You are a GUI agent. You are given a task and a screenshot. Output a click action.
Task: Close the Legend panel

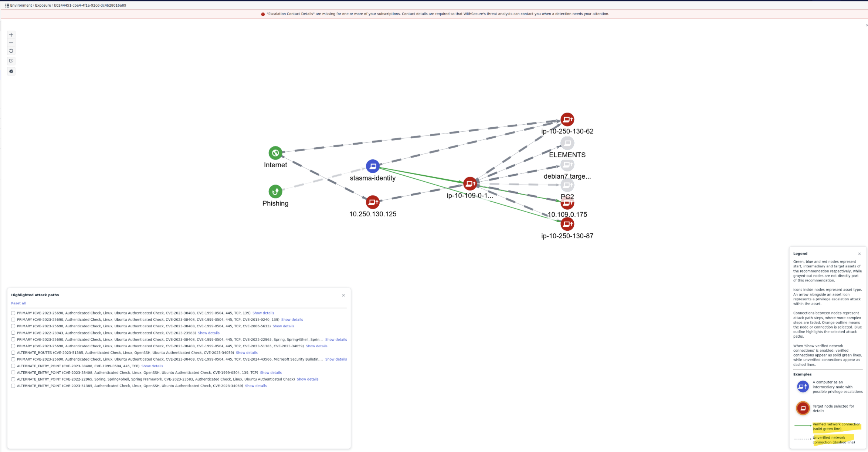859,254
